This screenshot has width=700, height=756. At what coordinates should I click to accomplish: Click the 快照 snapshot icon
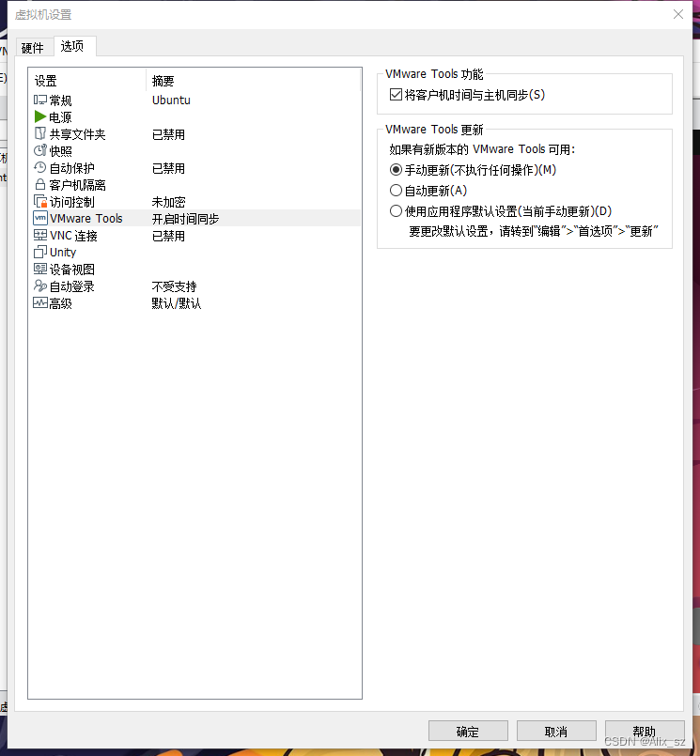click(x=40, y=150)
